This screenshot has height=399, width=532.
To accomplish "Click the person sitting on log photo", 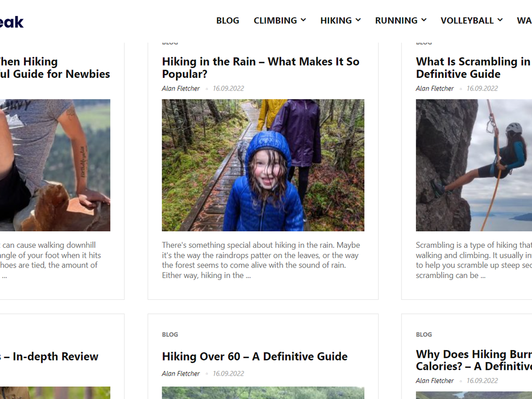I will click(x=55, y=165).
